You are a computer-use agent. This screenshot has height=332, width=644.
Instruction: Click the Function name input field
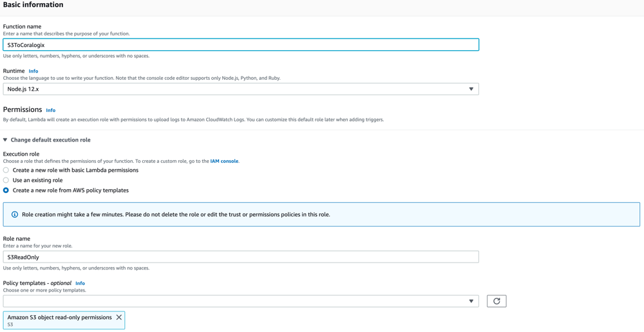click(241, 44)
